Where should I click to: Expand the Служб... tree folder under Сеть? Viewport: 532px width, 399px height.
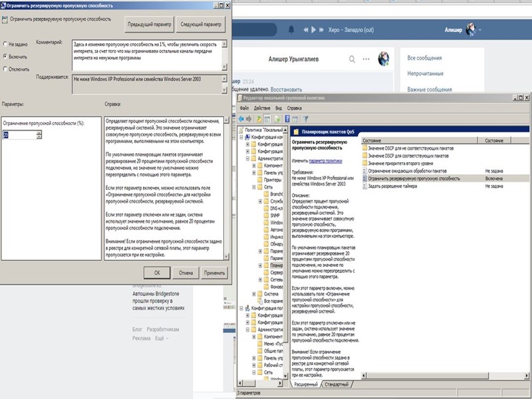click(260, 201)
